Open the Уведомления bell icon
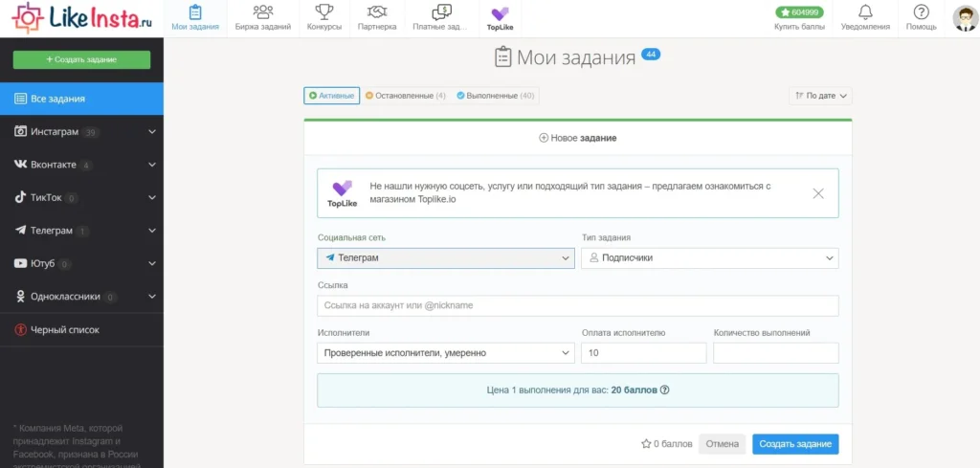 point(865,11)
